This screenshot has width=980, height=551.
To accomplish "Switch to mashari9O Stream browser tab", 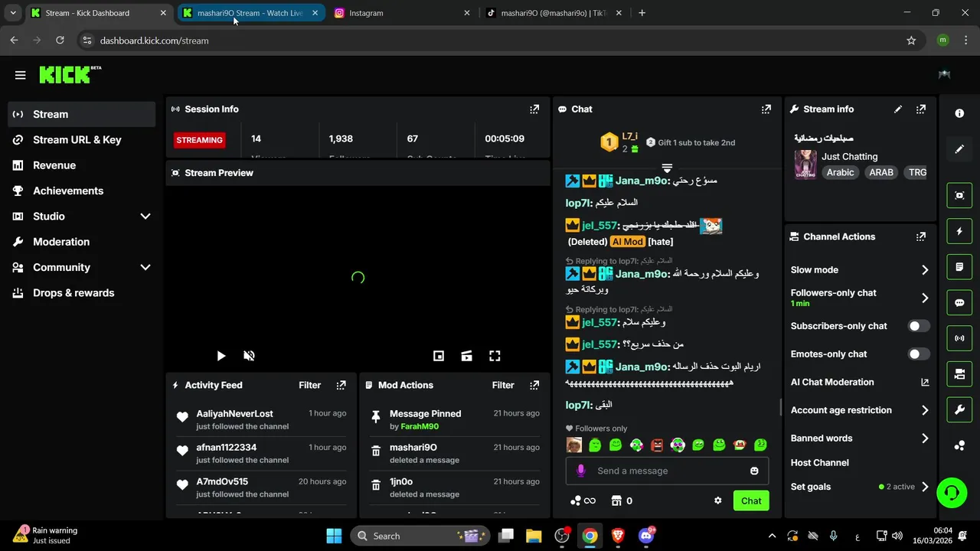I will (x=250, y=13).
